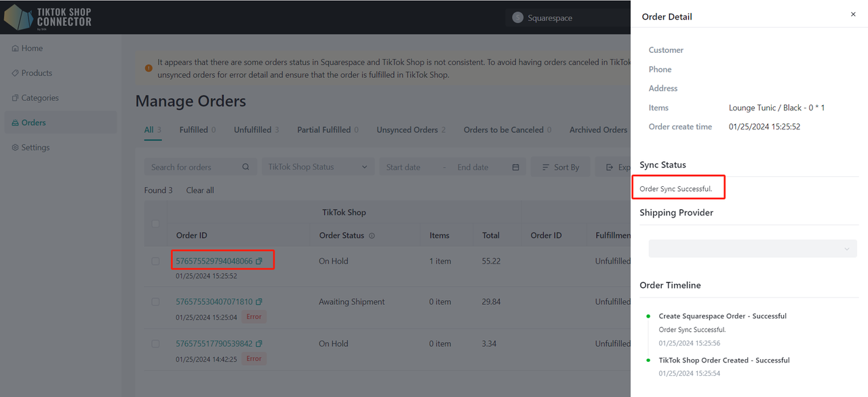The height and width of the screenshot is (397, 868).
Task: Open the Archived Orders tab
Action: pyautogui.click(x=598, y=130)
